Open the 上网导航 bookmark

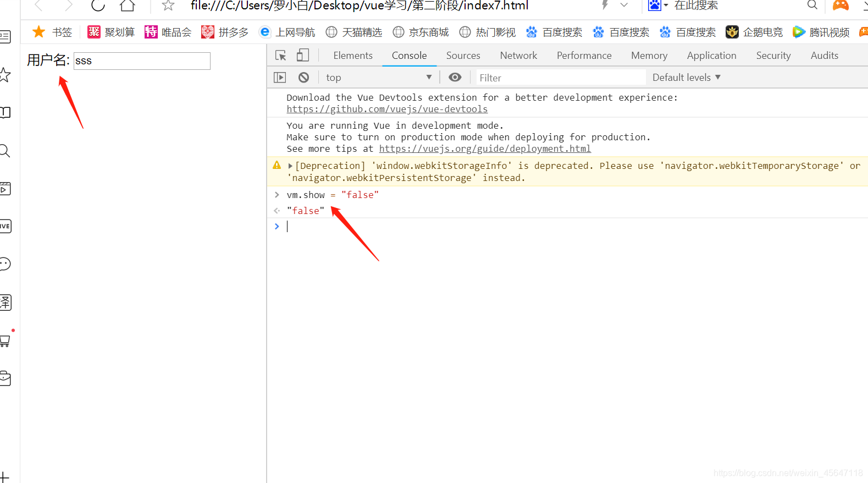pos(287,32)
